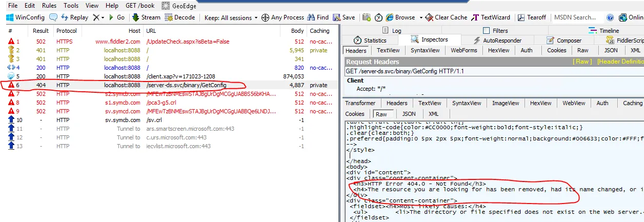This screenshot has width=644, height=222.
Task: Select the request SyntaxView tab
Action: tap(425, 50)
